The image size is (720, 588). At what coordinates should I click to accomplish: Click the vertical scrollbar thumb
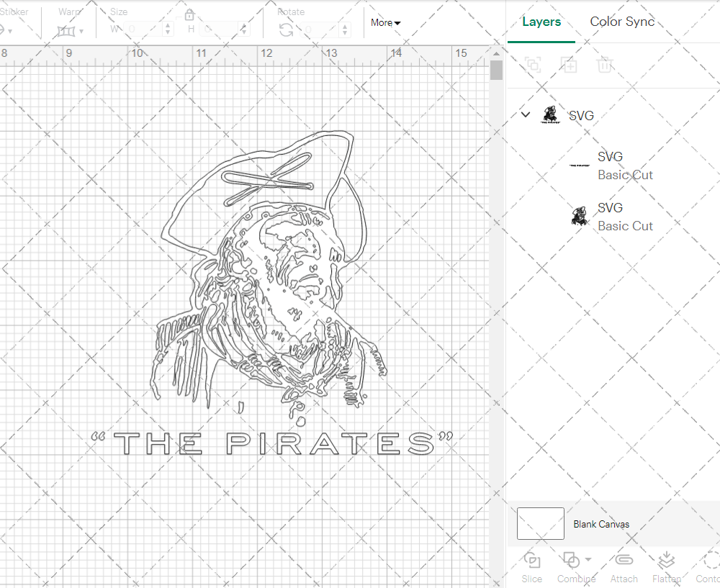496,71
